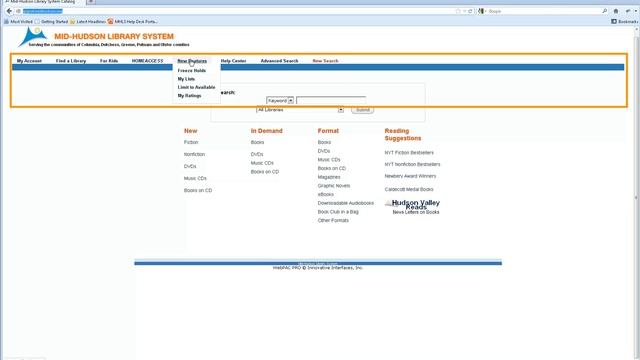The width and height of the screenshot is (640, 360).
Task: Open the My Account menu
Action: click(29, 61)
